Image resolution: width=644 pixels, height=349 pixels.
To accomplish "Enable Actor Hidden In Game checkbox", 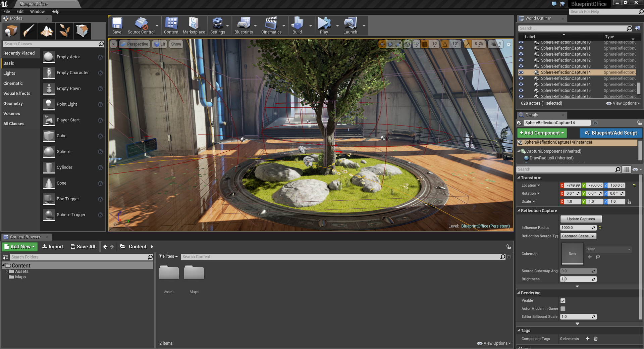I will click(x=563, y=309).
